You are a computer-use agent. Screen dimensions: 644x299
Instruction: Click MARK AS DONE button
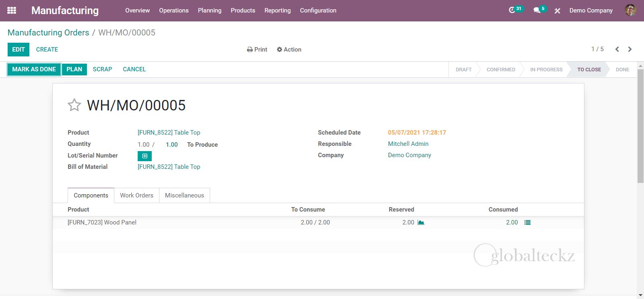(34, 69)
